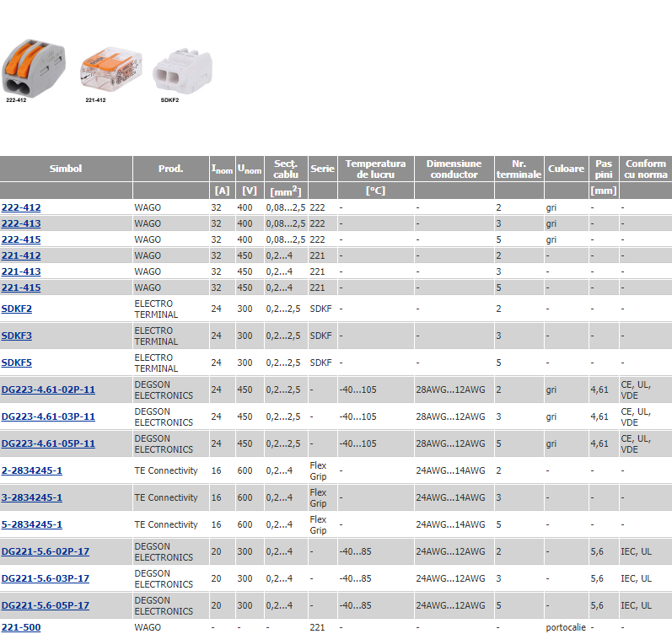Open product link DG221-5.6-02P-17
The image size is (672, 634).
pyautogui.click(x=46, y=551)
